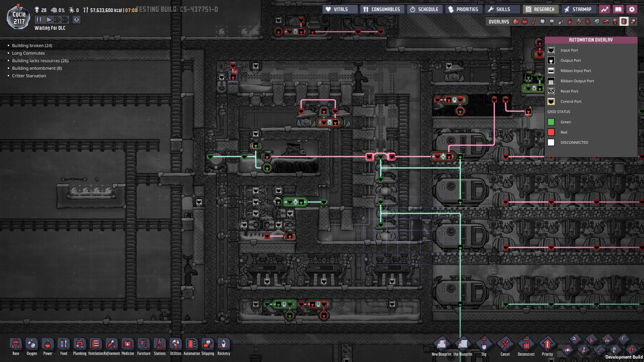Click the Critter Starvation alert
This screenshot has height=362, width=644.
(29, 76)
